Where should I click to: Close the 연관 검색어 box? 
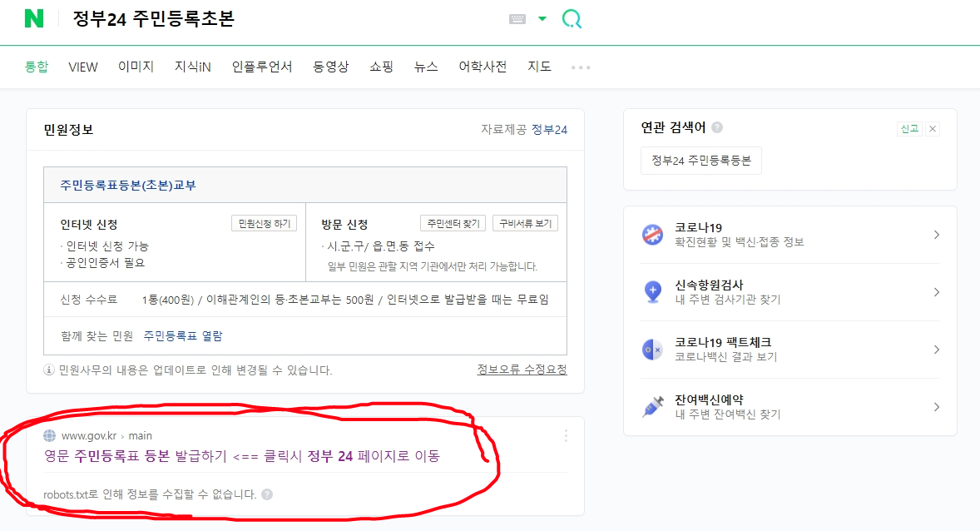pos(933,129)
